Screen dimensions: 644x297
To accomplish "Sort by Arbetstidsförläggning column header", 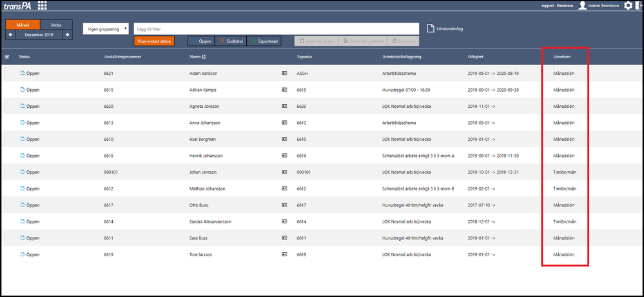I will pyautogui.click(x=402, y=57).
